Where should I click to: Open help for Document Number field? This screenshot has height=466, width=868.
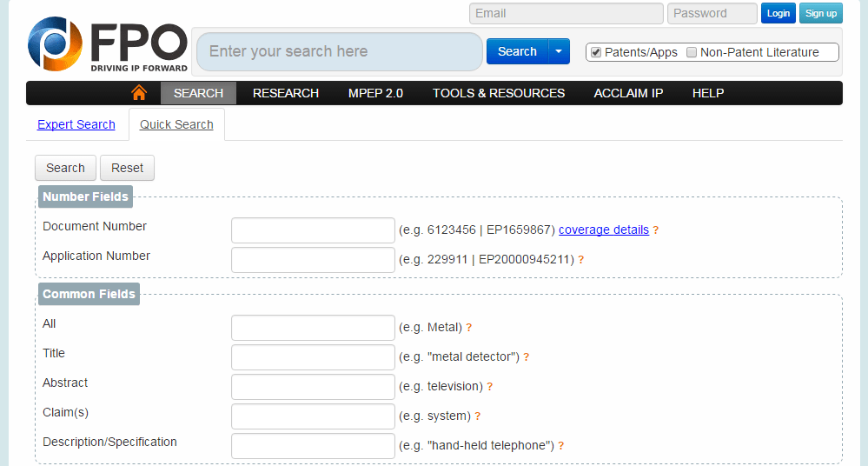[x=655, y=230]
